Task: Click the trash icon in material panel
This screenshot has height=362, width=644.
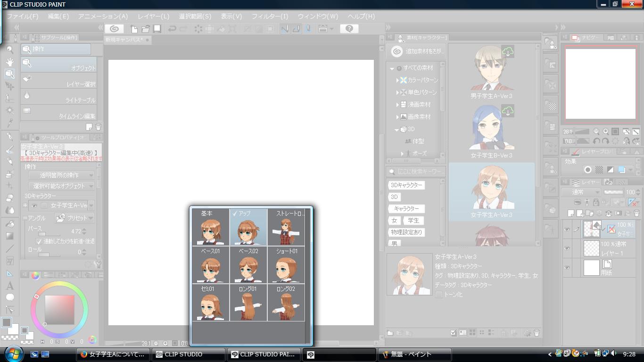Action: pyautogui.click(x=536, y=333)
